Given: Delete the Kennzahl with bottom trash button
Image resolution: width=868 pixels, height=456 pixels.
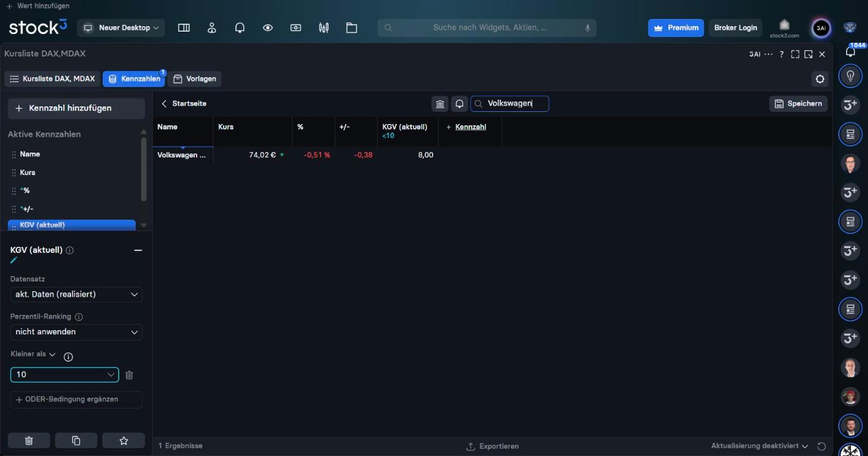Looking at the screenshot, I should [29, 441].
